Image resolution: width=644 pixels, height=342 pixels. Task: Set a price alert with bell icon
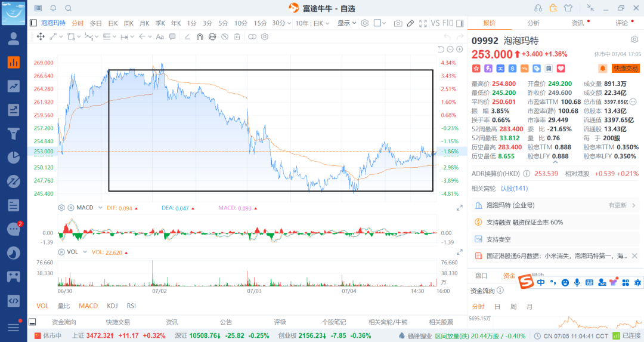603,68
